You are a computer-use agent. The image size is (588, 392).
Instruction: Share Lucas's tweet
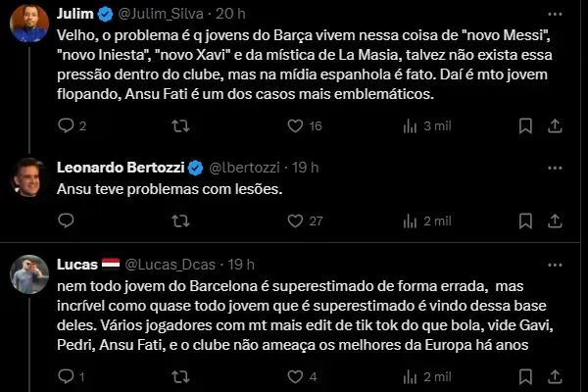554,376
